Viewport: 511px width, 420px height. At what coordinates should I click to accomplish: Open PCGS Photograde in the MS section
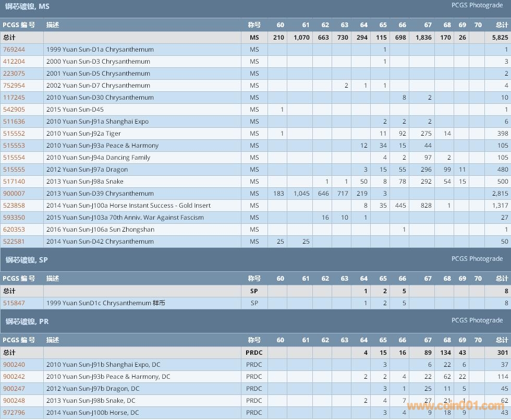click(477, 5)
